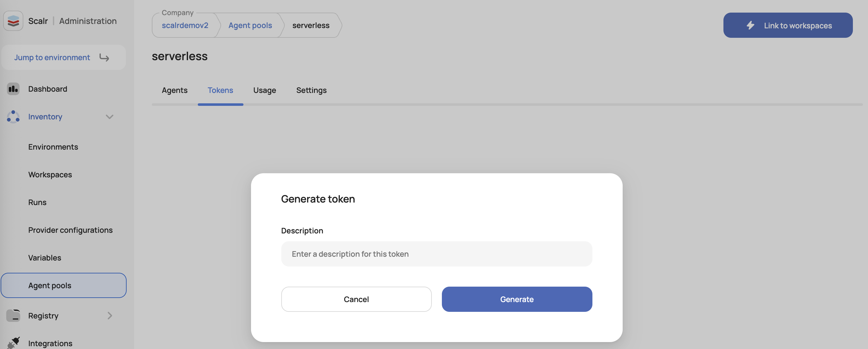
Task: Click the Inventory nodes icon
Action: (x=13, y=117)
